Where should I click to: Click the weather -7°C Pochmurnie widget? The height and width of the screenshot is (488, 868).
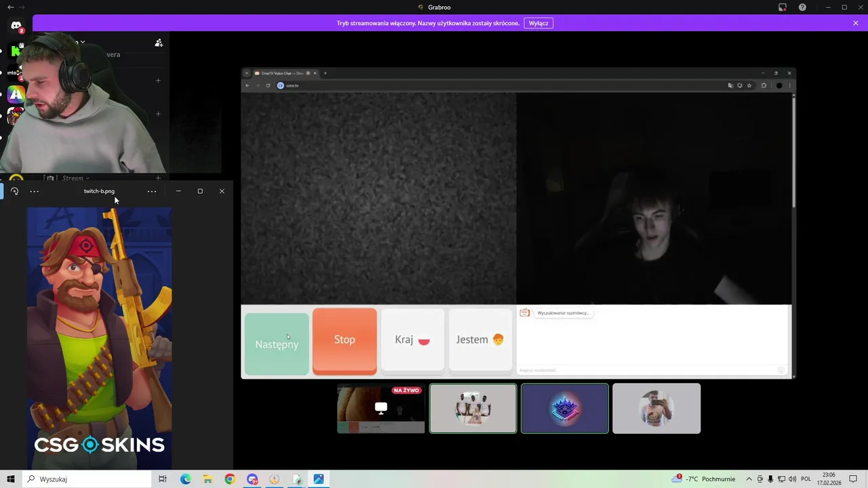tap(703, 479)
